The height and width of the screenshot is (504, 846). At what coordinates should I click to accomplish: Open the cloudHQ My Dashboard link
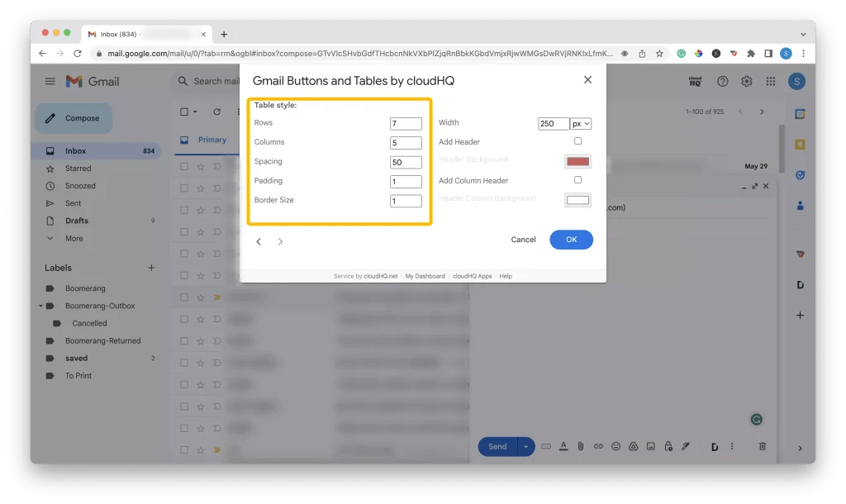(425, 276)
